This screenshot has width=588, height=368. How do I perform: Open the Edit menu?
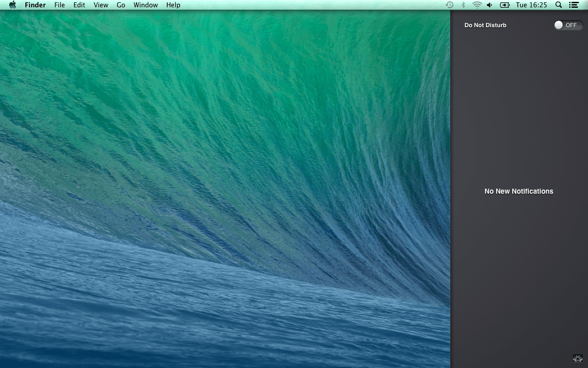[79, 5]
